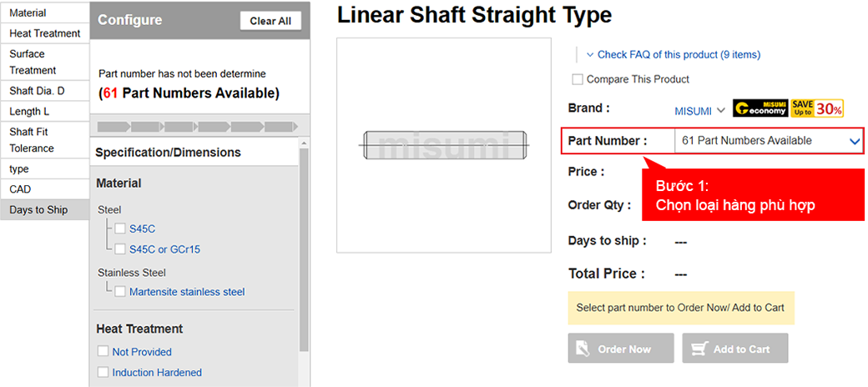Expand the Check FAQ of this product link
This screenshot has width=868, height=387.
(x=673, y=55)
